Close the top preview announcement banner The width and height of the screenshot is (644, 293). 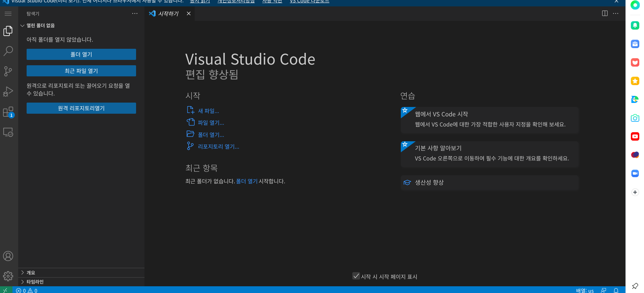[x=616, y=1]
